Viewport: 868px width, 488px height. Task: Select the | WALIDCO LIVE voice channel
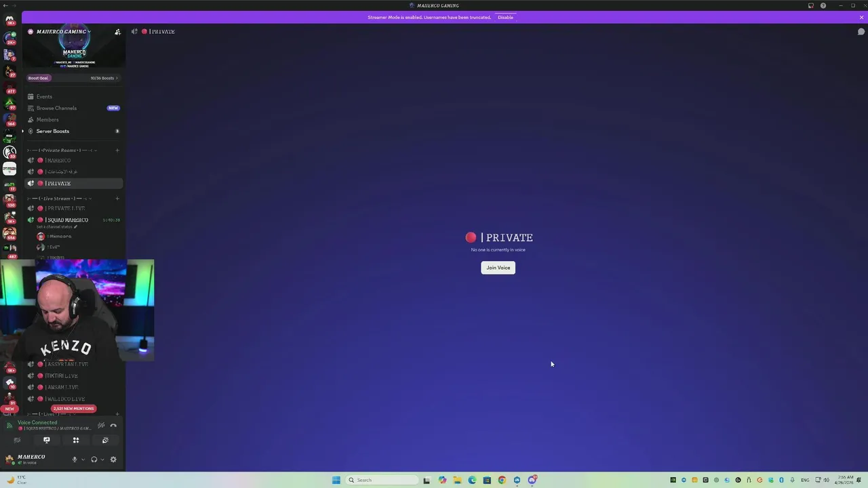[x=74, y=399]
